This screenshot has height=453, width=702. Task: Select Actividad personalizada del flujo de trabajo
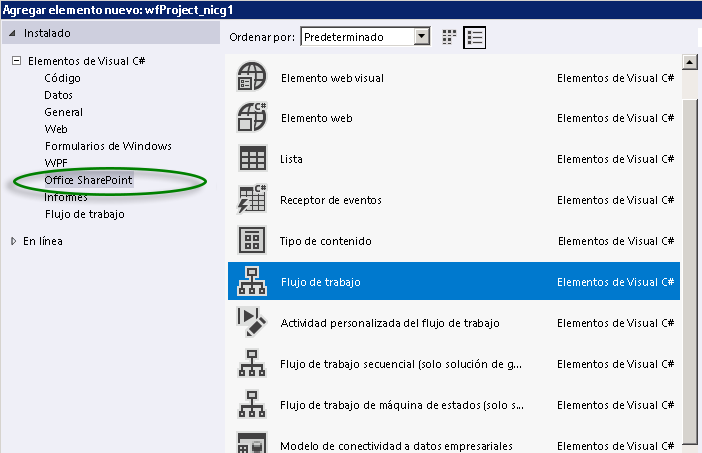454,323
